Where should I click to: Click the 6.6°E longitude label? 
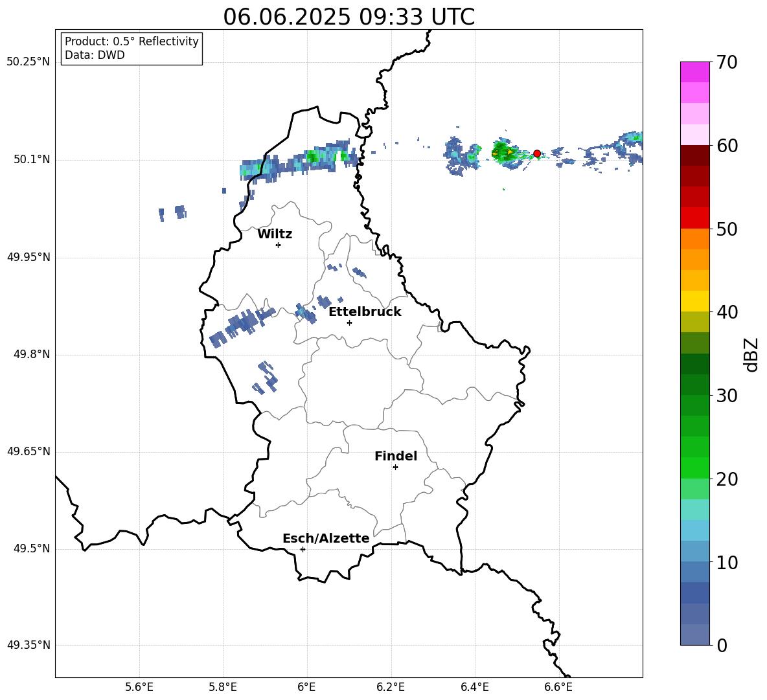(558, 687)
